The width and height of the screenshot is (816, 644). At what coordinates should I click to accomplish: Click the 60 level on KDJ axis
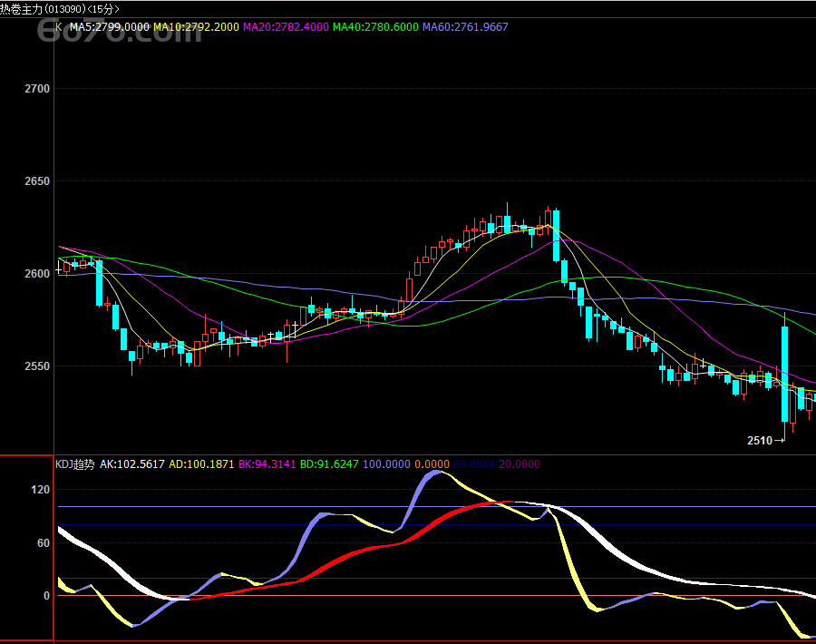(x=44, y=543)
